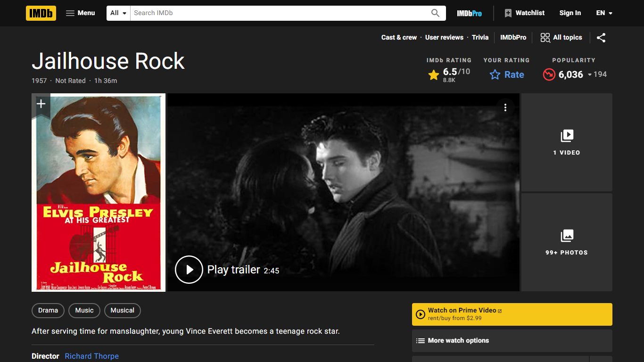Open More watch options
Screen dimensions: 644x362
pyautogui.click(x=512, y=341)
